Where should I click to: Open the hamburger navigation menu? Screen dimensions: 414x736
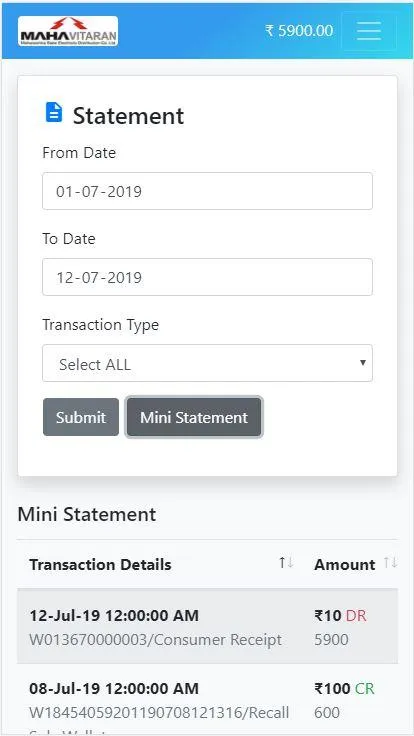point(369,31)
